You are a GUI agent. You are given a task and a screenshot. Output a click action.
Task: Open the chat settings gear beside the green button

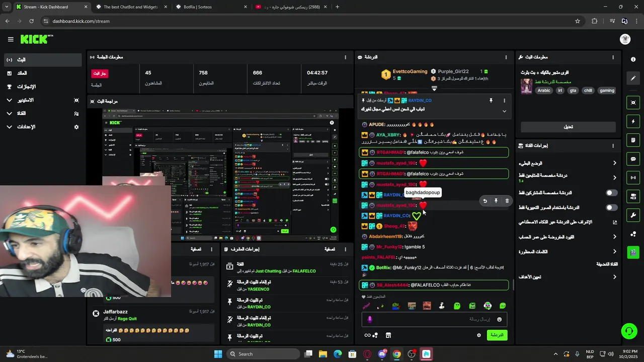(x=478, y=335)
